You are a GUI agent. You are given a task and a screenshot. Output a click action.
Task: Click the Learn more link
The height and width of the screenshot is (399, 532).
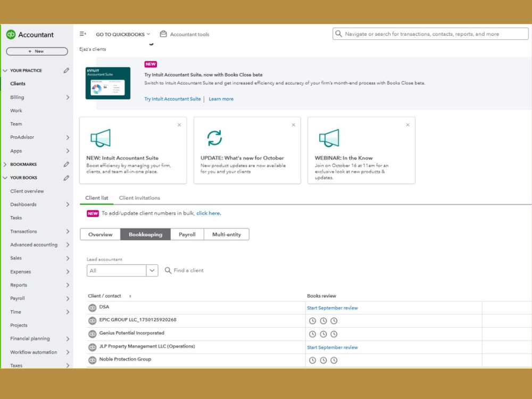pos(221,99)
